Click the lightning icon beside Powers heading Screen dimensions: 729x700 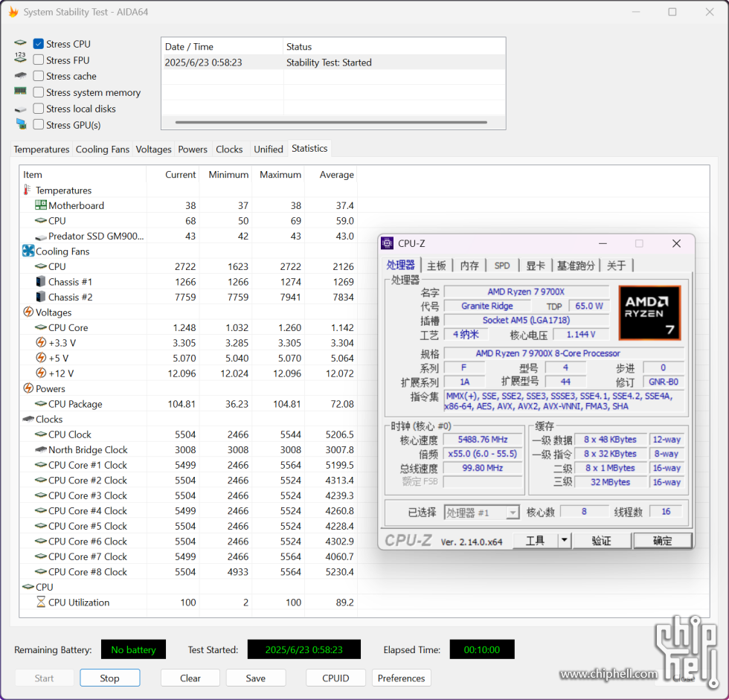(28, 388)
